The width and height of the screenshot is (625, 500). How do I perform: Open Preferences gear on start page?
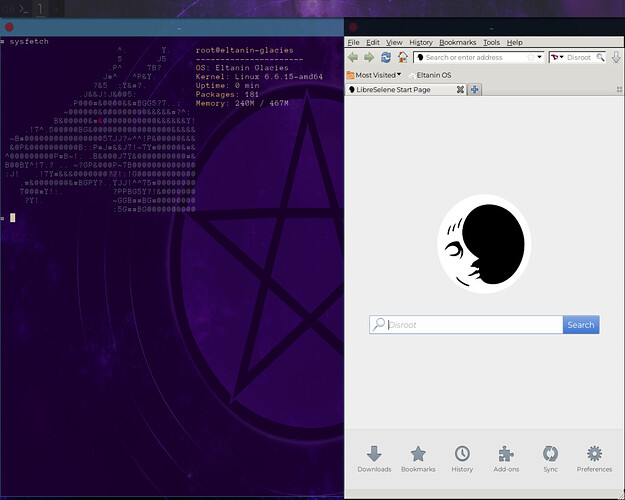[594, 458]
